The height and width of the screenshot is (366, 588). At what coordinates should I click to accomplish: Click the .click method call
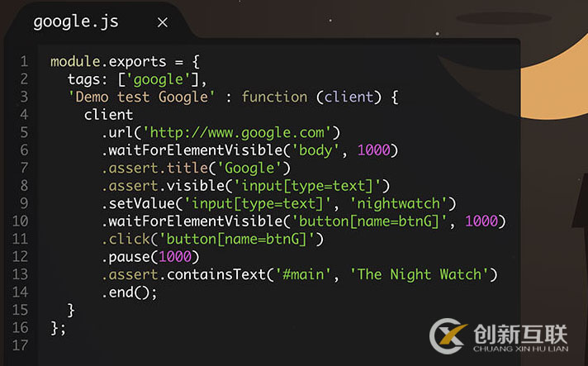[x=126, y=239]
